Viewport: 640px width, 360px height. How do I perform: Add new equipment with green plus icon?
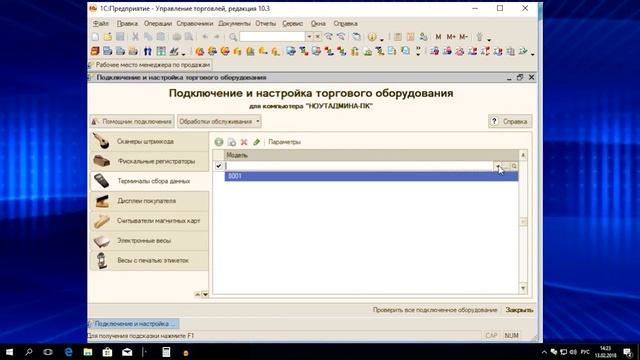pyautogui.click(x=219, y=142)
